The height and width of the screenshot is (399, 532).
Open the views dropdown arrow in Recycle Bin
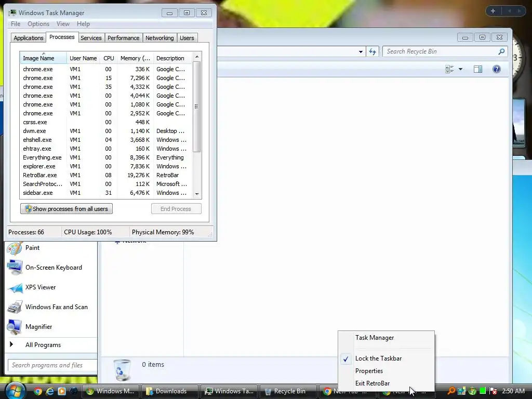coord(460,69)
